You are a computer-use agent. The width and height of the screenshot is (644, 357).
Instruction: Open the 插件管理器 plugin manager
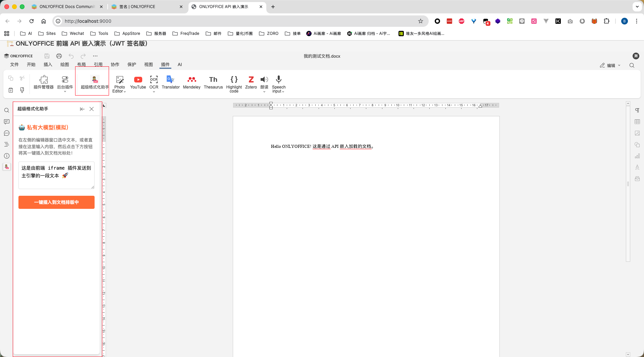tap(44, 82)
